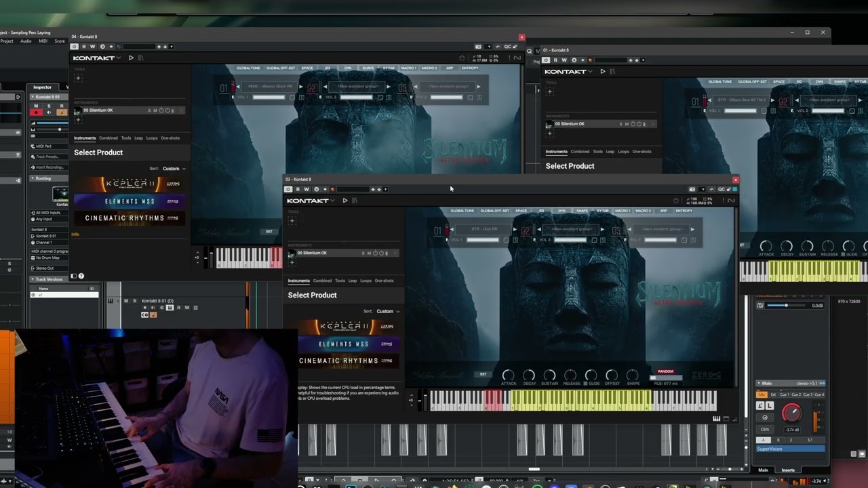Click the keyboard view icon below the 03 Kontakt keyboard

tap(717, 418)
